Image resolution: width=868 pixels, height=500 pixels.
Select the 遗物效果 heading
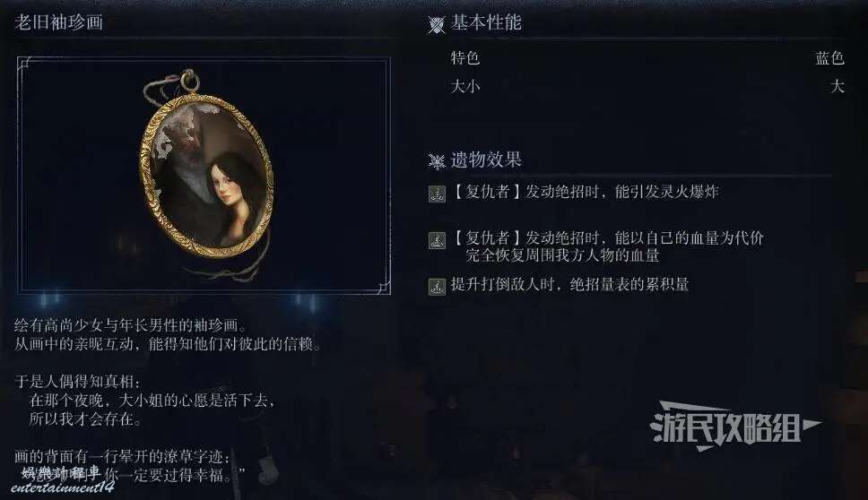pyautogui.click(x=486, y=159)
